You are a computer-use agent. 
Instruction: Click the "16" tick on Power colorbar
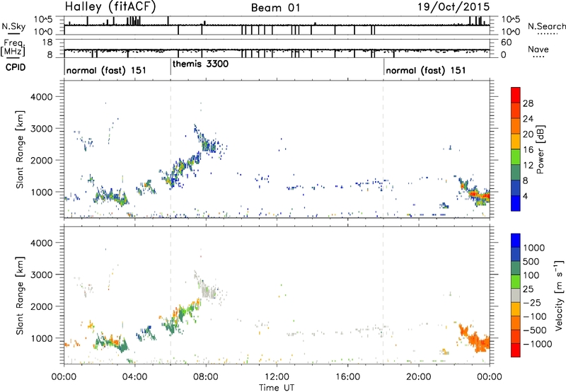(x=528, y=150)
